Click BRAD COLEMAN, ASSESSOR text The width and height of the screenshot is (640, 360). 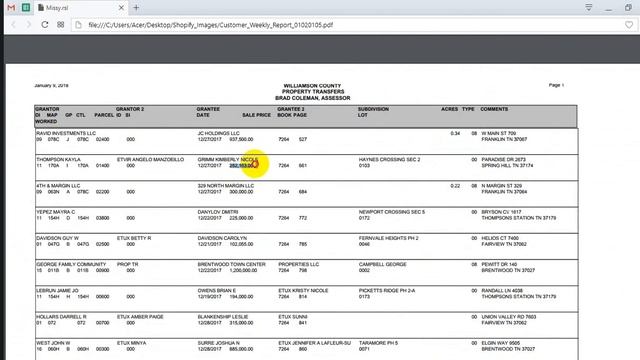tap(313, 98)
